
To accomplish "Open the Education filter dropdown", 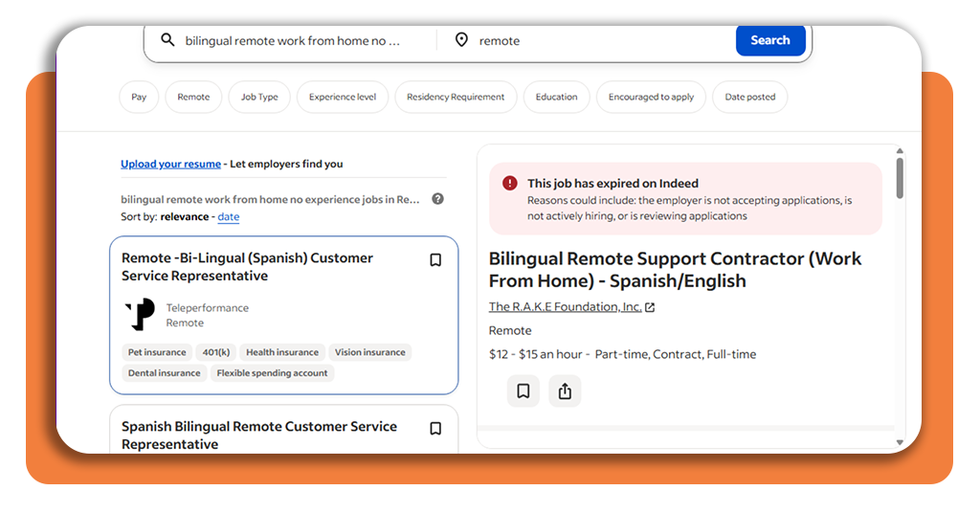I will [556, 97].
